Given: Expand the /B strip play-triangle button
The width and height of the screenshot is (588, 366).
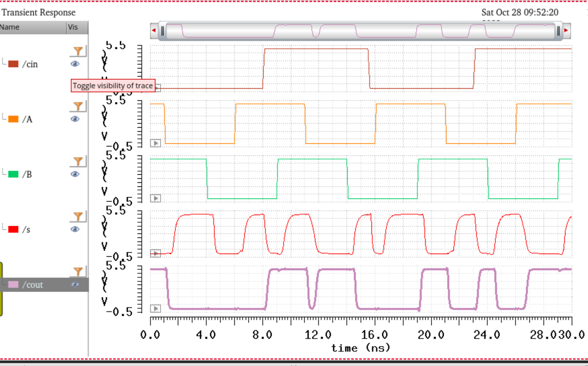Looking at the screenshot, I should pyautogui.click(x=156, y=198).
